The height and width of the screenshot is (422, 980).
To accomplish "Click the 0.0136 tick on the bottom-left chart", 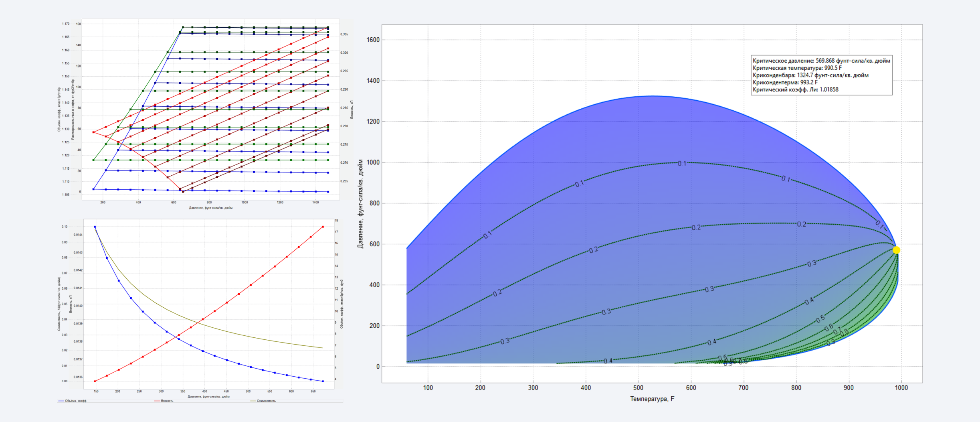I will [x=78, y=377].
